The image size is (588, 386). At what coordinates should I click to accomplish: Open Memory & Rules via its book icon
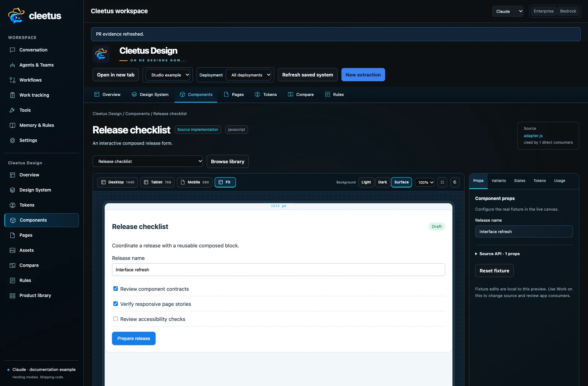(x=12, y=125)
